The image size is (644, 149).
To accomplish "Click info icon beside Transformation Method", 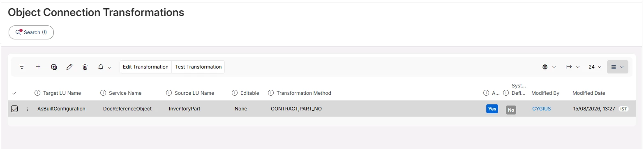I will [x=271, y=93].
